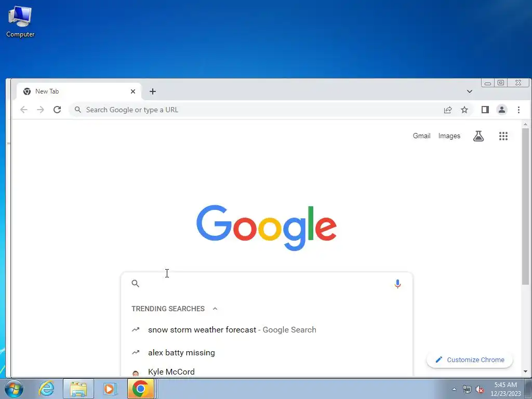This screenshot has width=532, height=399.
Task: Focus the Google search input field
Action: coord(267,284)
